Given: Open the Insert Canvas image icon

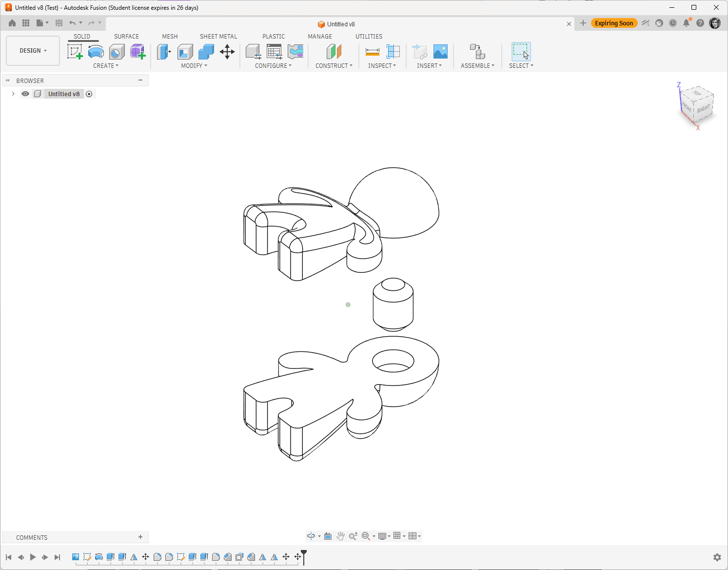Looking at the screenshot, I should 440,51.
